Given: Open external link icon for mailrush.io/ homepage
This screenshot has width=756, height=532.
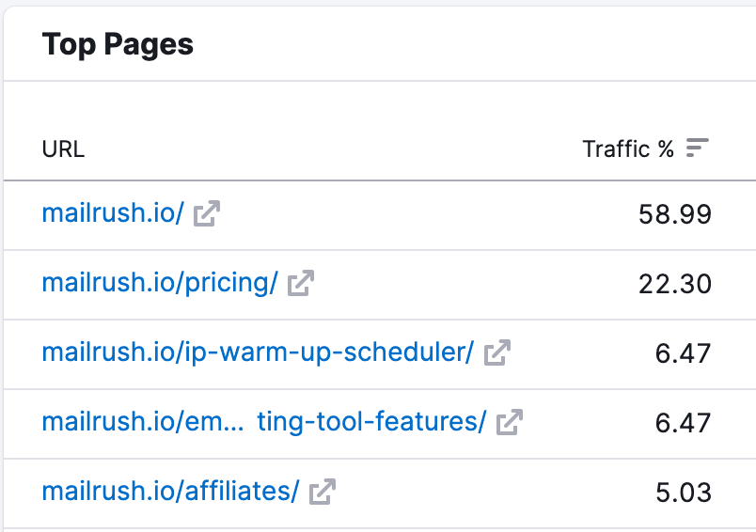Looking at the screenshot, I should pyautogui.click(x=207, y=213).
